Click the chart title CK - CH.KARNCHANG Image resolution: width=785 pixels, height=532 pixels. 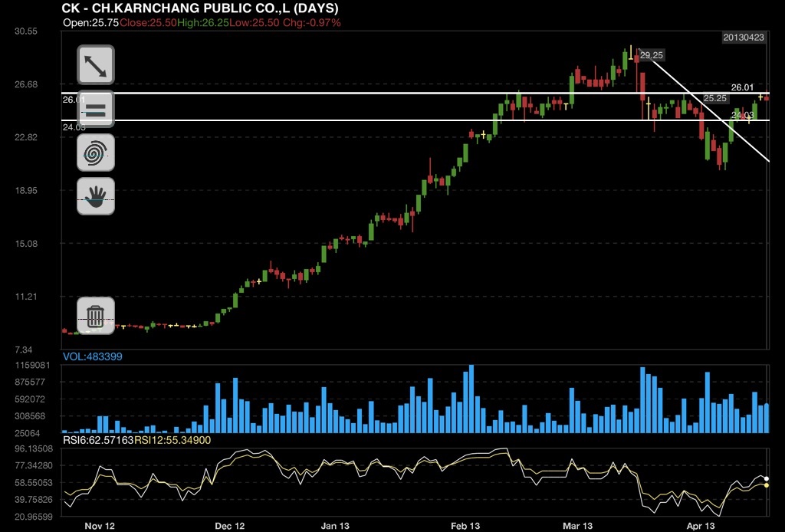pyautogui.click(x=200, y=8)
